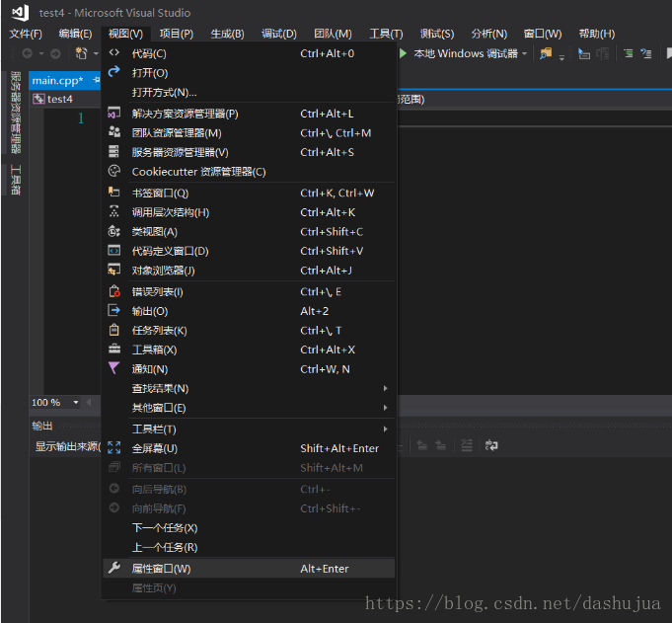The height and width of the screenshot is (623, 672).
Task: Click the Navigate Forward toolbar arrow
Action: coord(55,53)
